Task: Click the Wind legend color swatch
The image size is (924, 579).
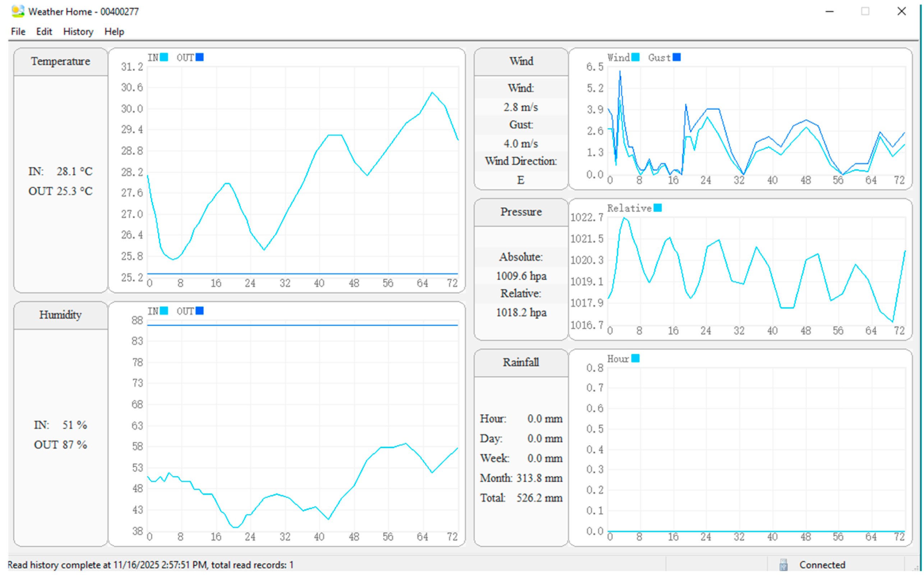Action: 635,57
